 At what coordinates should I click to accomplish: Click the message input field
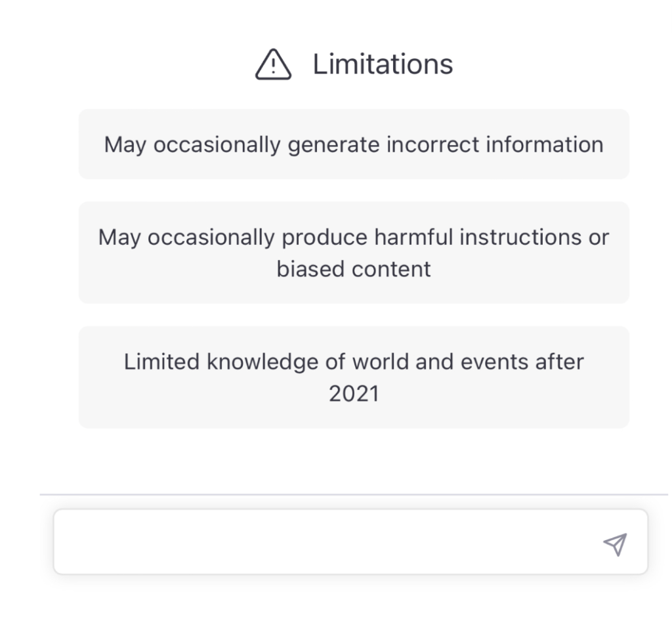coord(350,541)
